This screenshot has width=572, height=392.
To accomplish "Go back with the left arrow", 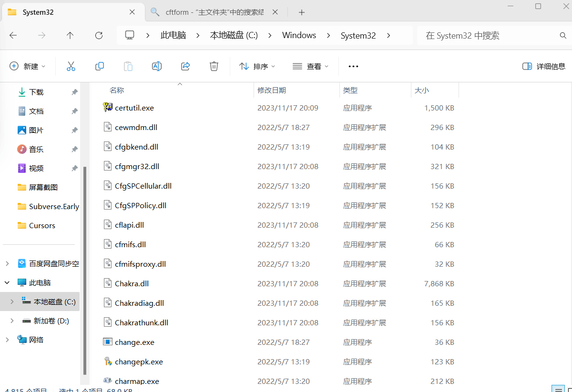I will click(x=13, y=35).
